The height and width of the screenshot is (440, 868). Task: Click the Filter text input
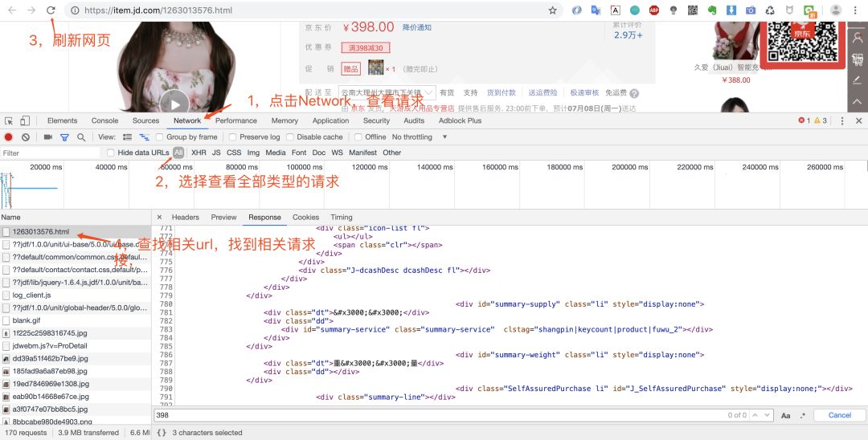50,153
